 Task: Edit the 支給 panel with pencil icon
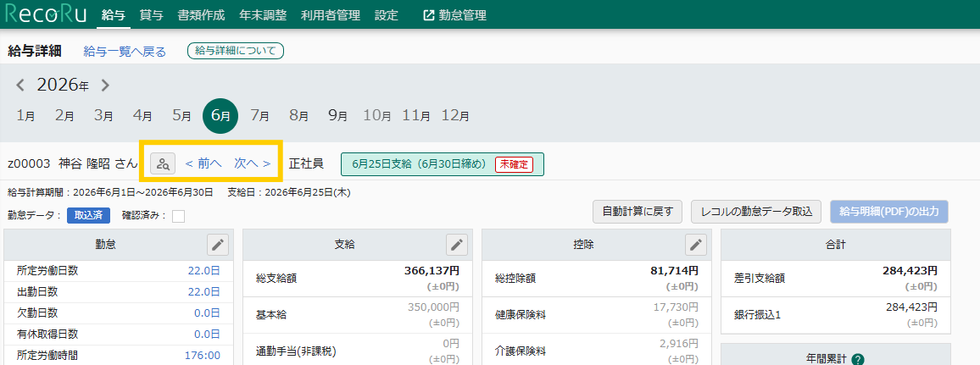point(457,245)
